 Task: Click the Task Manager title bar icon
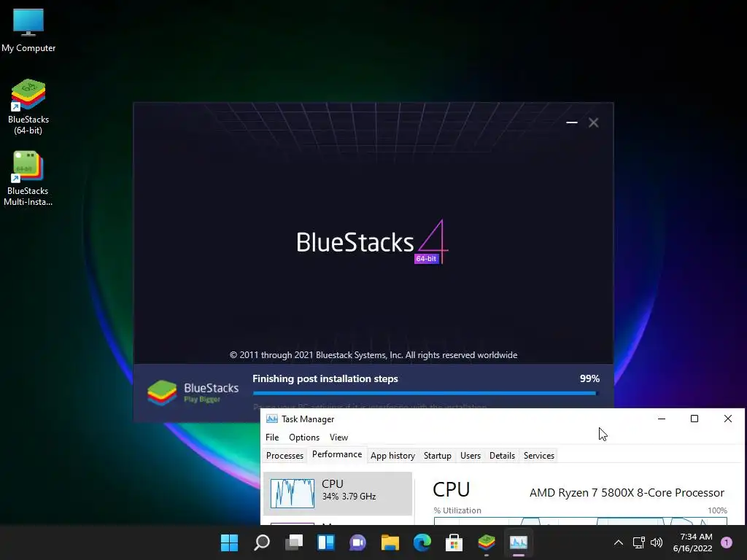[x=272, y=419]
